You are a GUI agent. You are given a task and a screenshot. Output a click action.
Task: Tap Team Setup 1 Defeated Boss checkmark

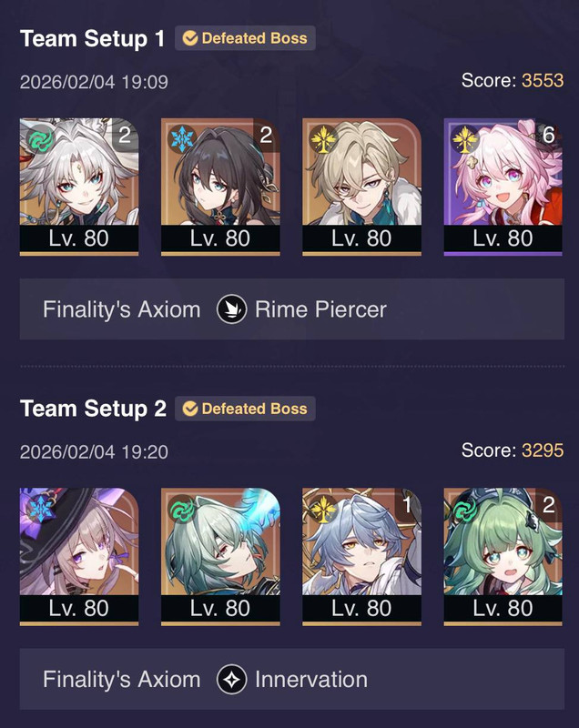tap(190, 38)
